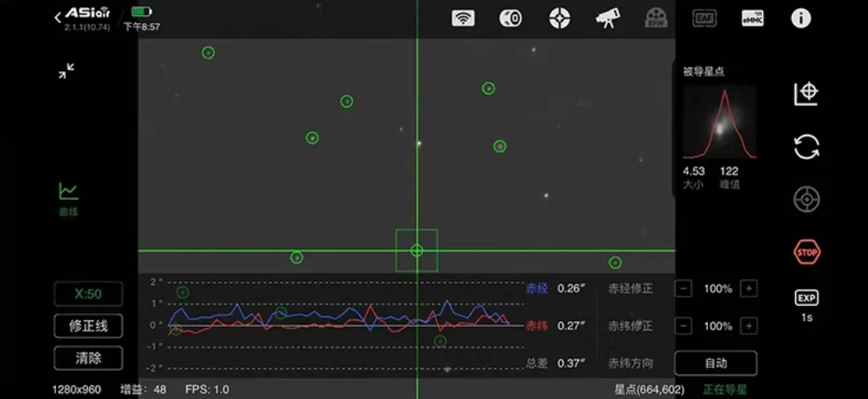Tap the guided star profile thumbnail
868x399 pixels.
[x=720, y=122]
